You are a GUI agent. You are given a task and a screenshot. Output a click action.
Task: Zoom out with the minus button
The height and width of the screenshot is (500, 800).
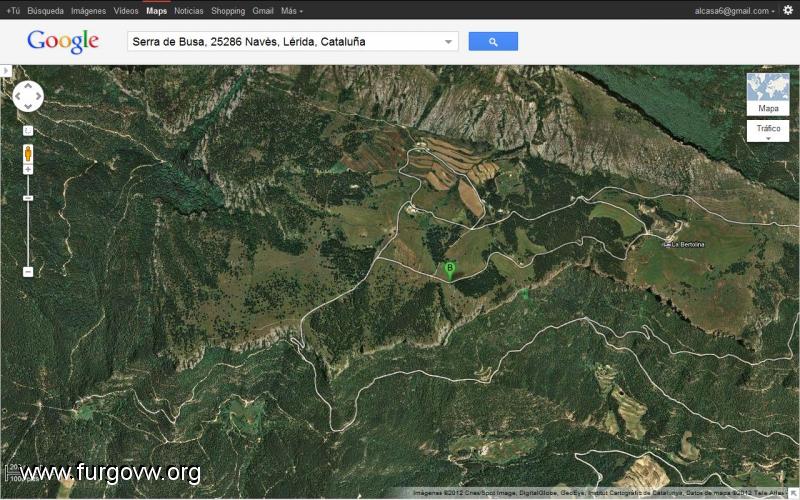tap(28, 272)
